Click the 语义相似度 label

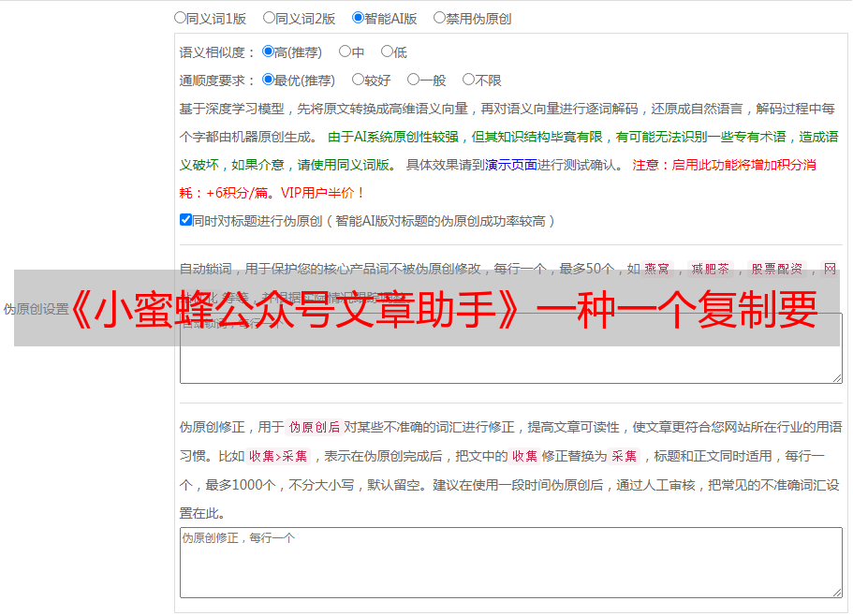pos(217,52)
